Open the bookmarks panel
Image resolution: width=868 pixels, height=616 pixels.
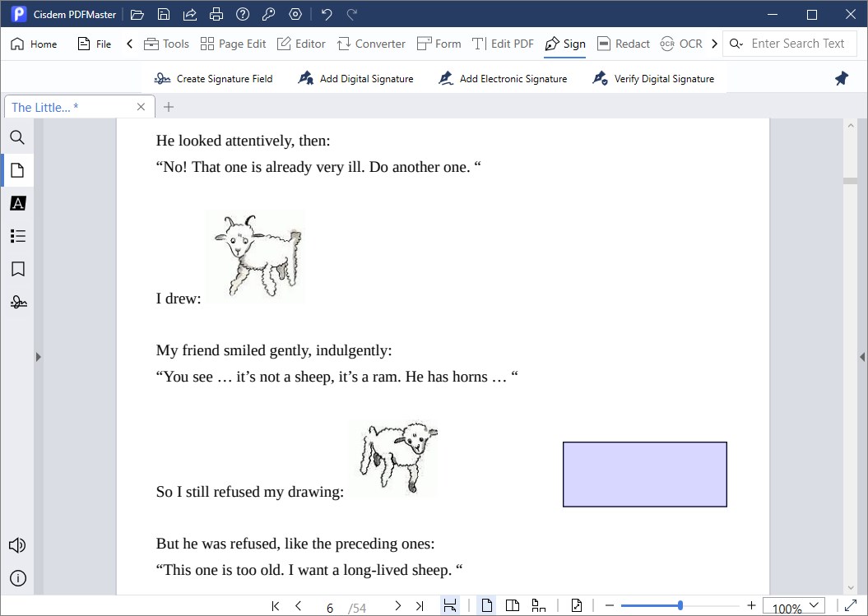pyautogui.click(x=18, y=269)
